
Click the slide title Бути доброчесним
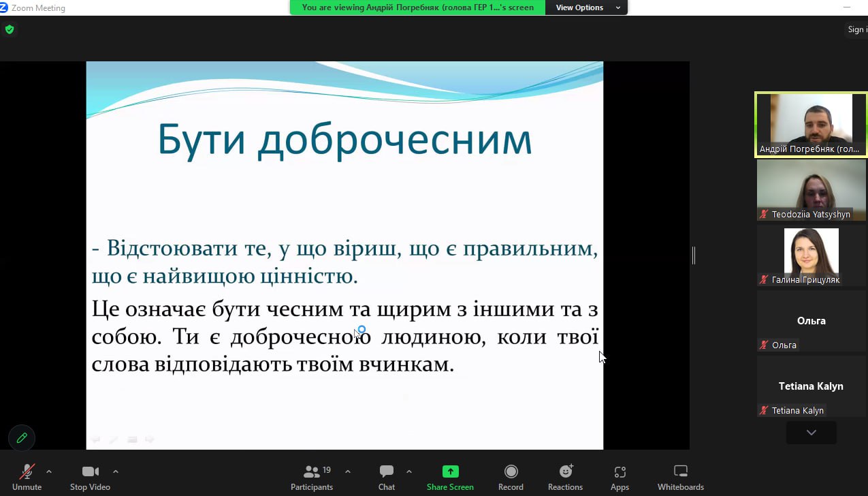click(x=344, y=140)
